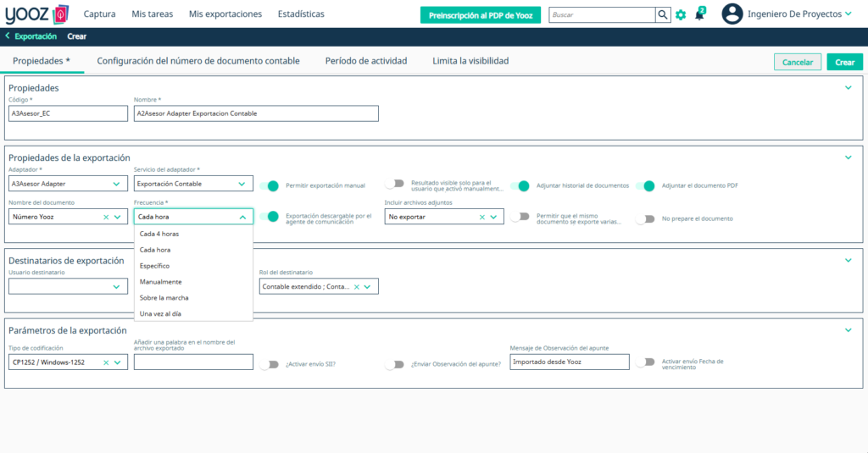This screenshot has height=453, width=868.
Task: Select the Específico option
Action: click(x=193, y=266)
